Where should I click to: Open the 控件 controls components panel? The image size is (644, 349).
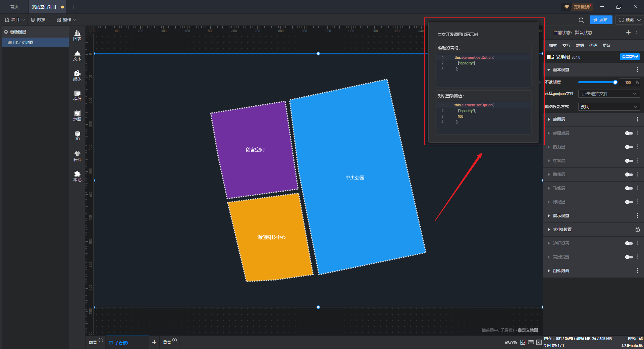[x=77, y=96]
